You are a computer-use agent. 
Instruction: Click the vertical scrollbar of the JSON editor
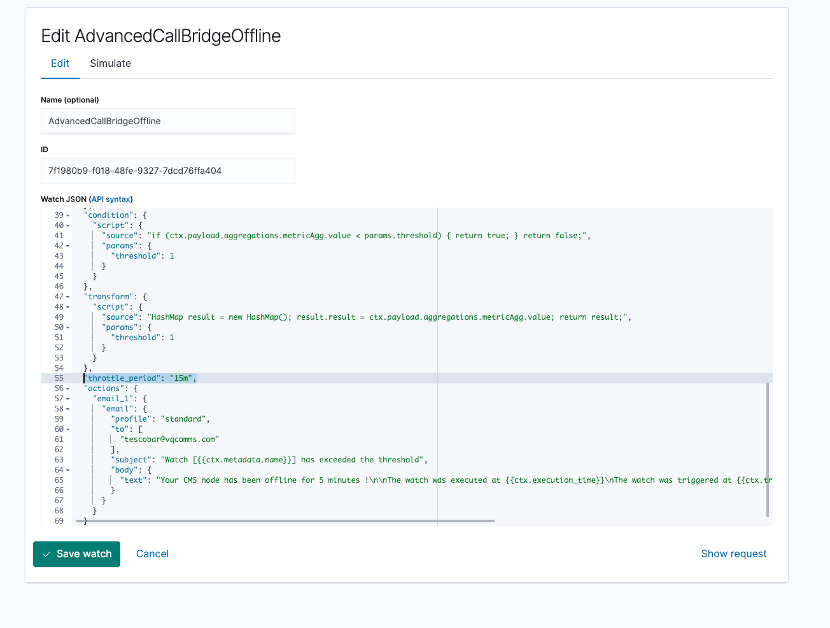point(768,450)
